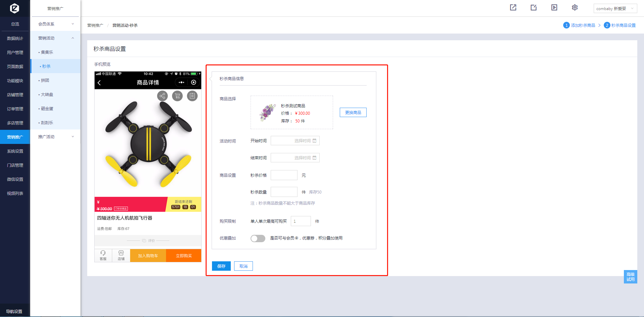Expand the 会员体系 menu section
The height and width of the screenshot is (317, 644).
pos(56,24)
